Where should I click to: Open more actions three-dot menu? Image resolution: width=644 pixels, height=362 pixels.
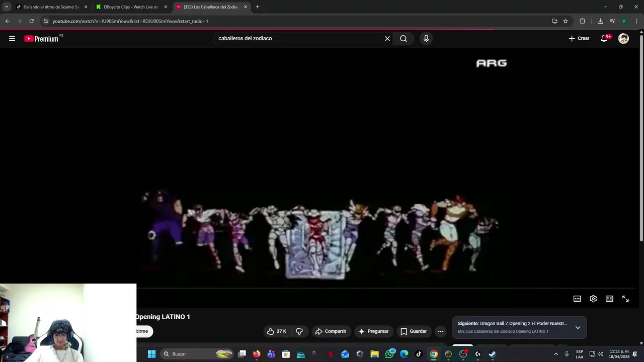click(441, 331)
